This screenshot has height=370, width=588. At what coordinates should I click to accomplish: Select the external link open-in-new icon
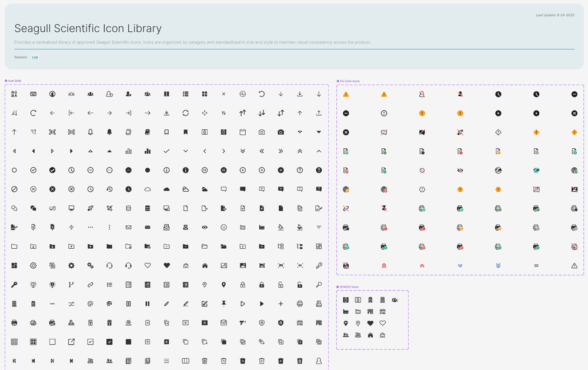71,342
